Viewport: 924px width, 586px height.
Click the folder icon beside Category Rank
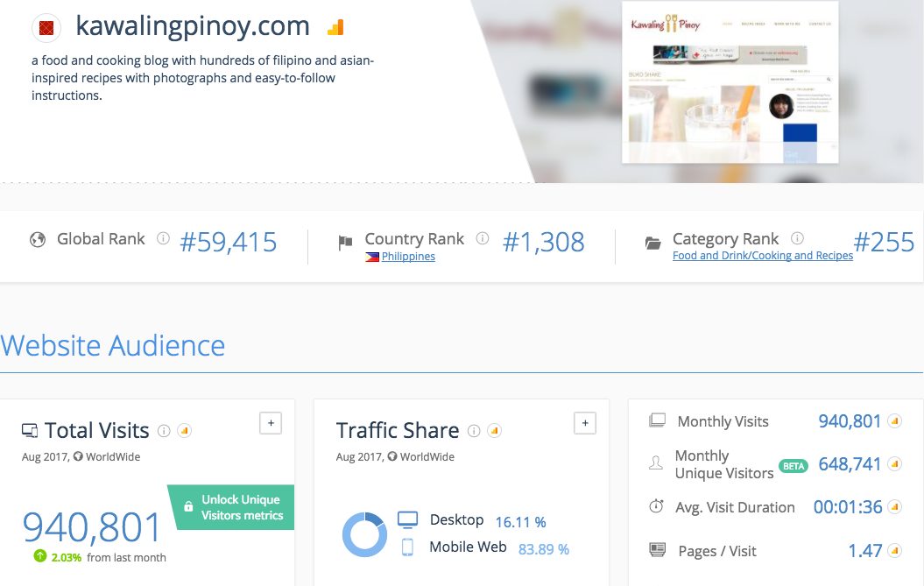[652, 243]
